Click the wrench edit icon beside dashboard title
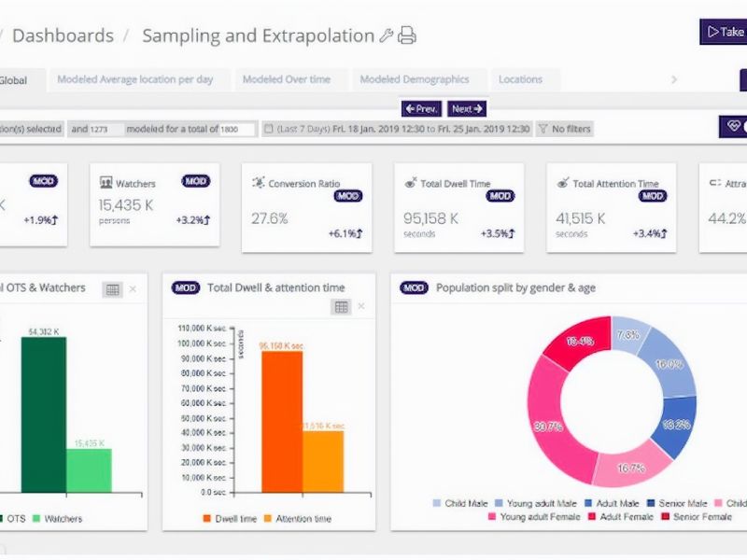The width and height of the screenshot is (747, 560). click(387, 35)
